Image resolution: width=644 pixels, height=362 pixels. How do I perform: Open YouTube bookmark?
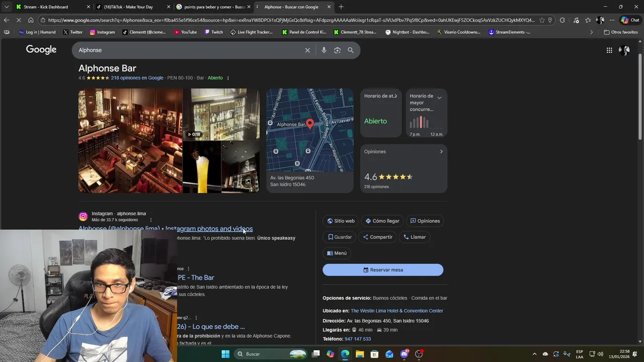click(x=186, y=32)
